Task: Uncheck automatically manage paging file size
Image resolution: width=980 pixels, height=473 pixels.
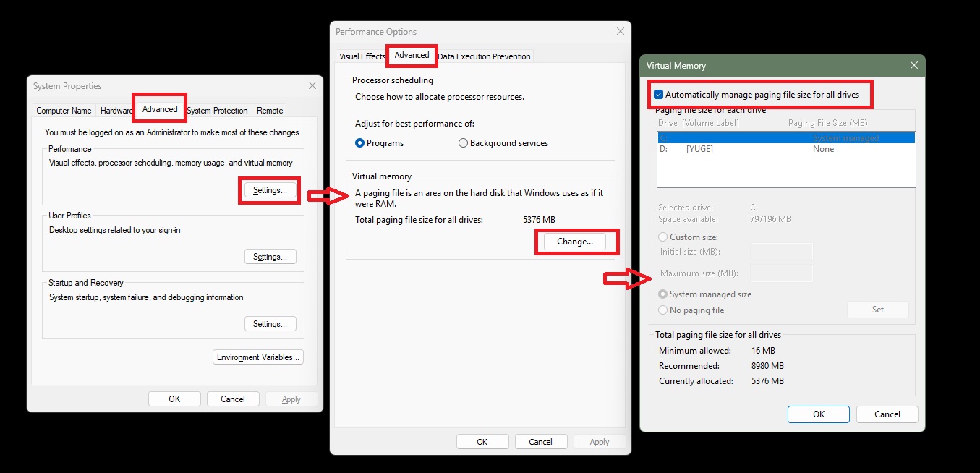Action: pyautogui.click(x=658, y=95)
